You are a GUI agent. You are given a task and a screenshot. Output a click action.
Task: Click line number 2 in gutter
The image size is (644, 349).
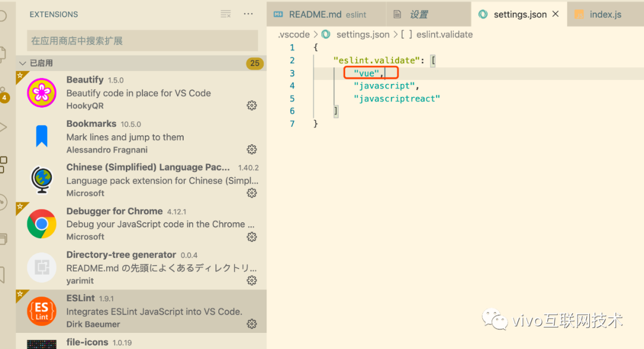(x=292, y=60)
